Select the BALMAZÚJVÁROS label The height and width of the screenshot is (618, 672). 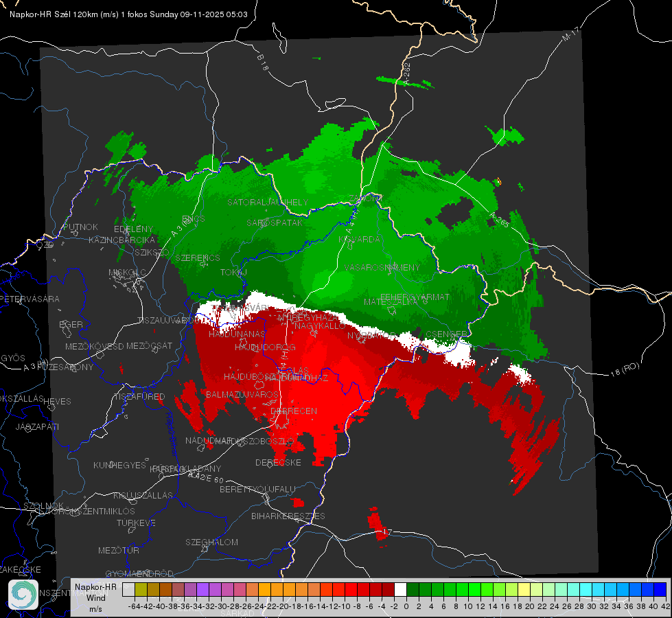pos(242,394)
